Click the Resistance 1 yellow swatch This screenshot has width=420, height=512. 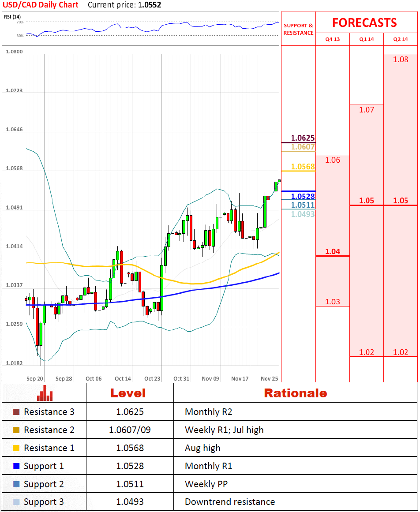(x=16, y=448)
